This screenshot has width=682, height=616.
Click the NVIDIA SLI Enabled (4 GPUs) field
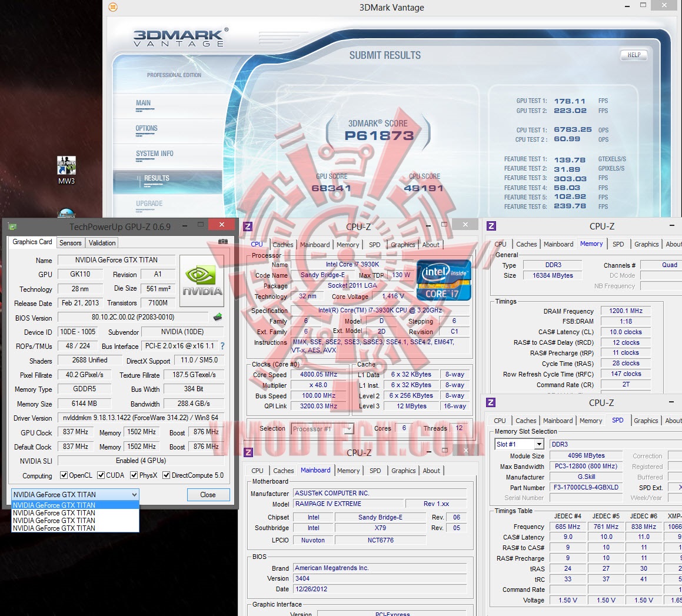[x=141, y=461]
